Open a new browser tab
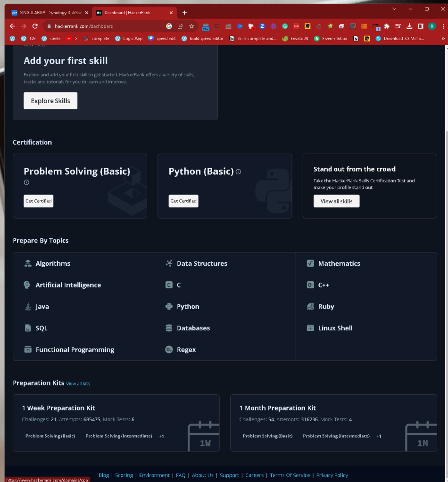This screenshot has width=448, height=482. click(x=184, y=13)
